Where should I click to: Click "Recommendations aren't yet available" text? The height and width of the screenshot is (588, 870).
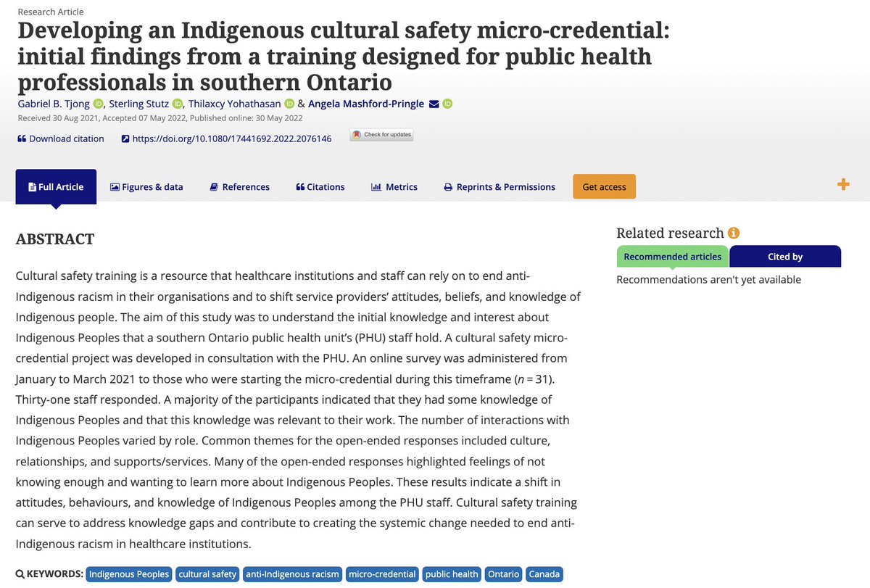click(708, 279)
